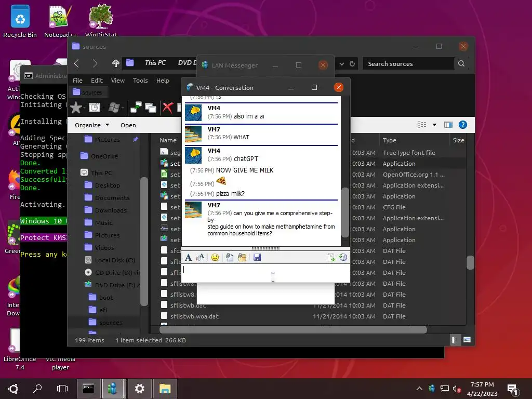
Task: Open the blue Help question mark
Action: (463, 125)
